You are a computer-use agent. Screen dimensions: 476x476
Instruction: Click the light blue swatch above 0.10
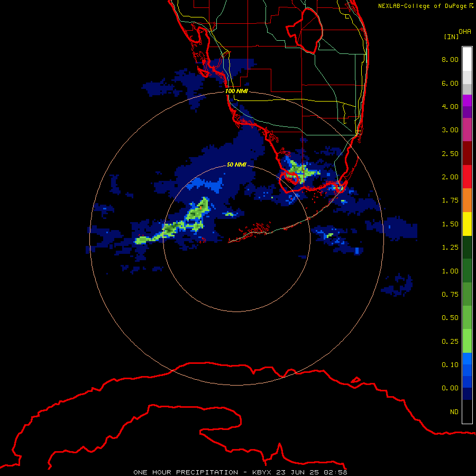(467, 359)
